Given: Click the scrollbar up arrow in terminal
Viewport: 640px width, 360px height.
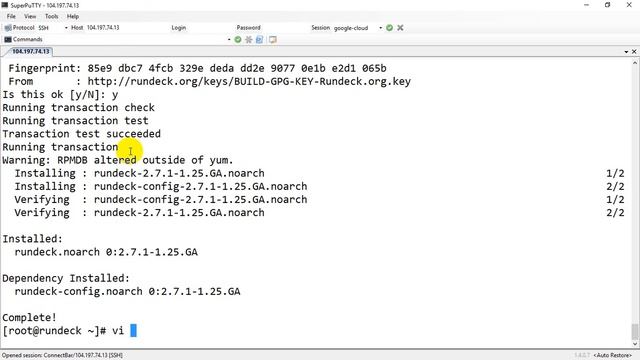Looking at the screenshot, I should point(635,62).
